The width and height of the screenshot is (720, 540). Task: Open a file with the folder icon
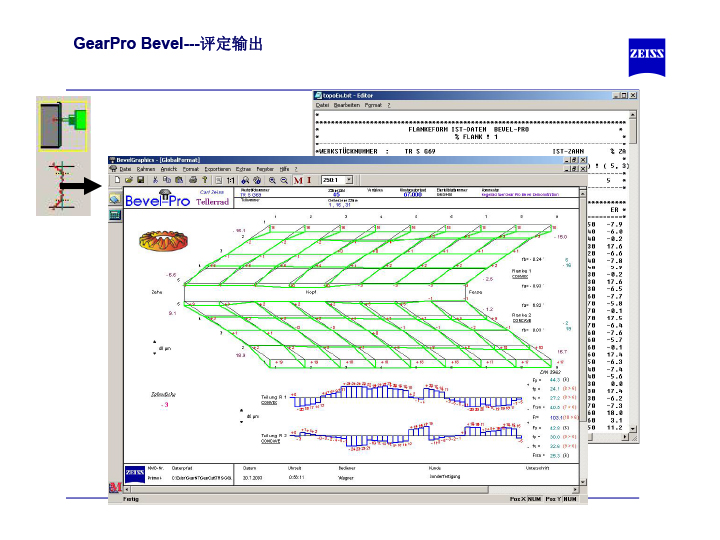(129, 180)
